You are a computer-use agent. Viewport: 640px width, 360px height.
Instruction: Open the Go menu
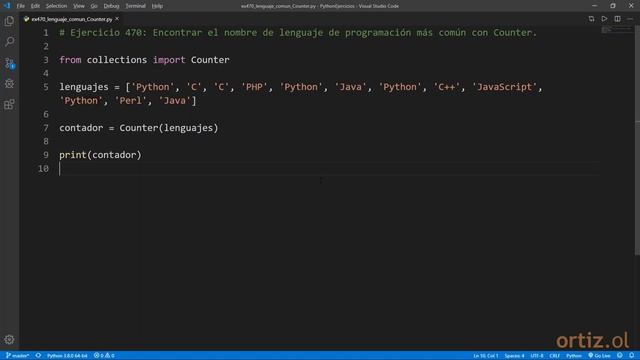tap(94, 6)
